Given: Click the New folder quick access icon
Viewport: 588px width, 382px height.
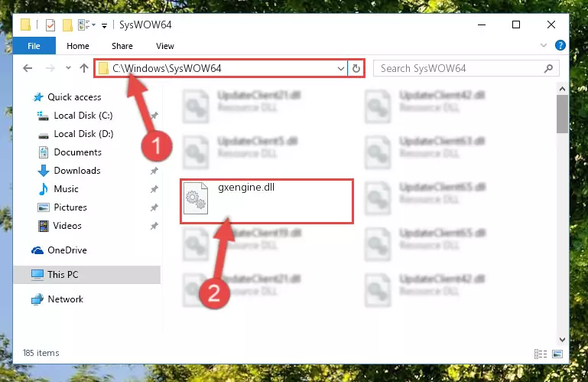Looking at the screenshot, I should coord(67,25).
